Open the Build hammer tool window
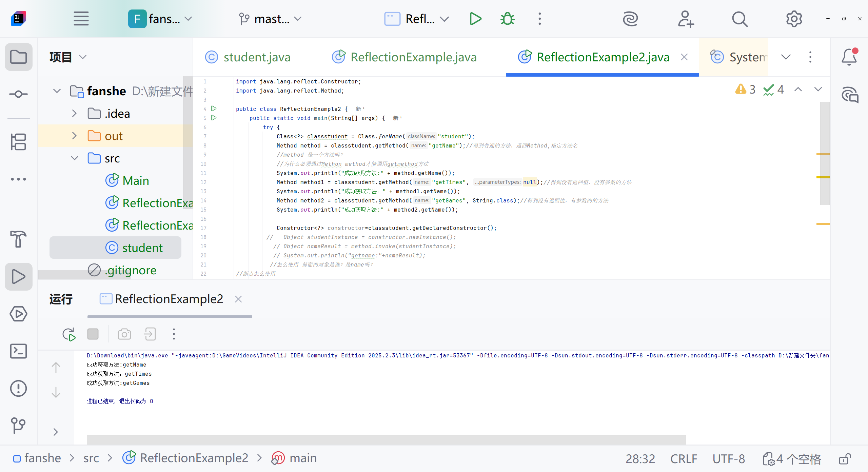Viewport: 868px width, 472px height. click(18, 239)
